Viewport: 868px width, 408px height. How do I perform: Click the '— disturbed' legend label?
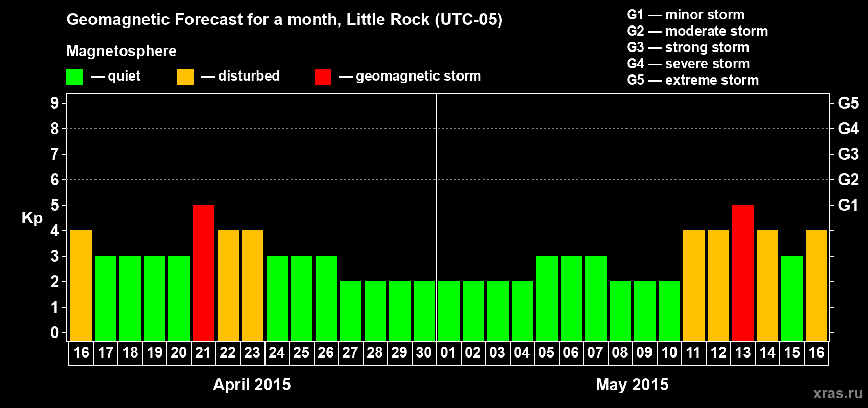pos(240,76)
